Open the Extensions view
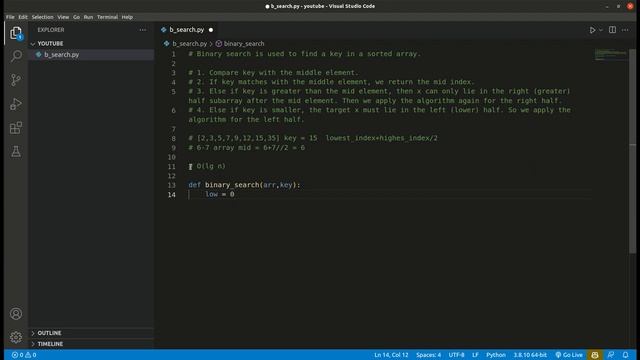Screen dimensions: 640x360 (x=16, y=128)
